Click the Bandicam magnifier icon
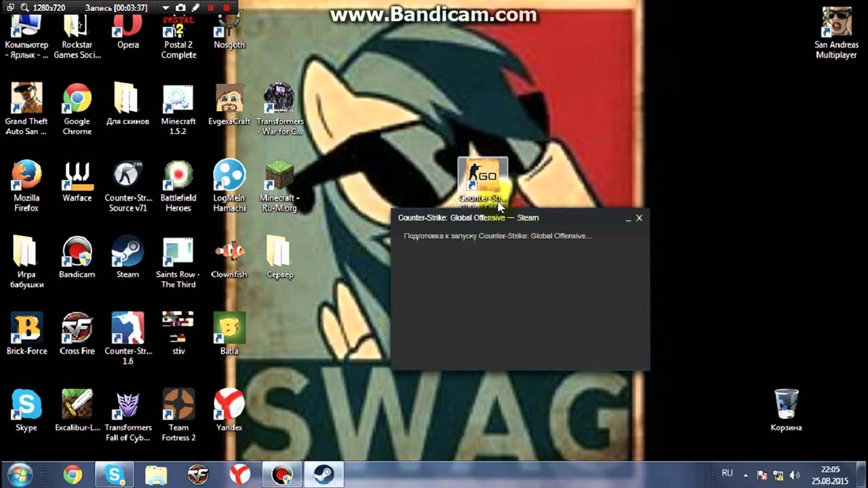This screenshot has width=868, height=488. 24,7
